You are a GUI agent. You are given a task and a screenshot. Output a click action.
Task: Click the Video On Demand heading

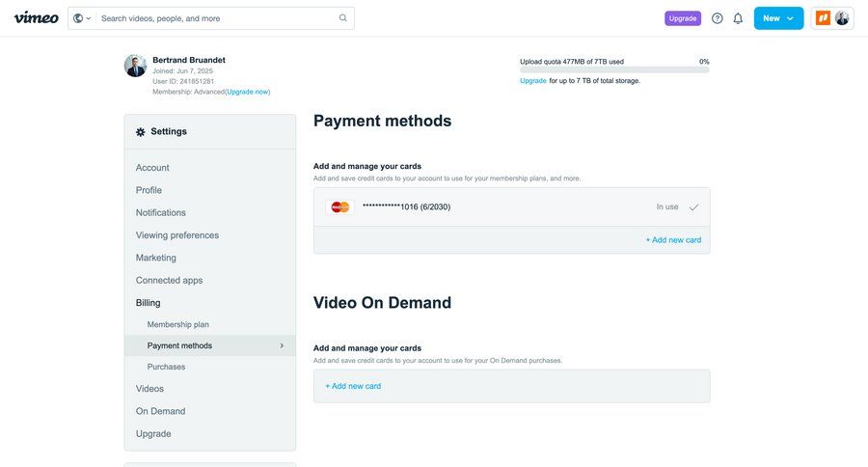point(382,302)
